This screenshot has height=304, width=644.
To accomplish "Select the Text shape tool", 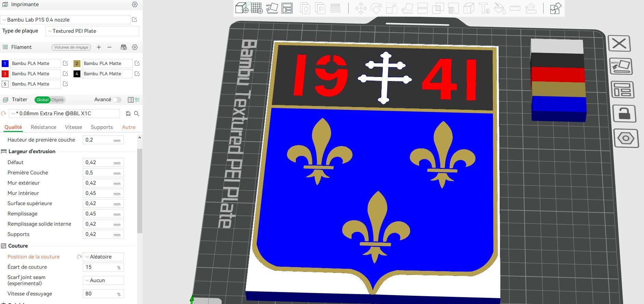I will (x=484, y=8).
